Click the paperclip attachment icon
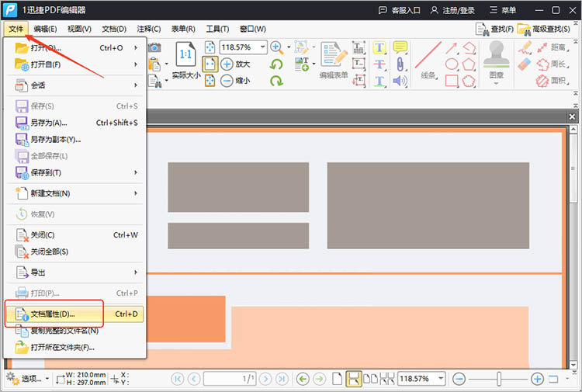The height and width of the screenshot is (392, 582). point(400,64)
